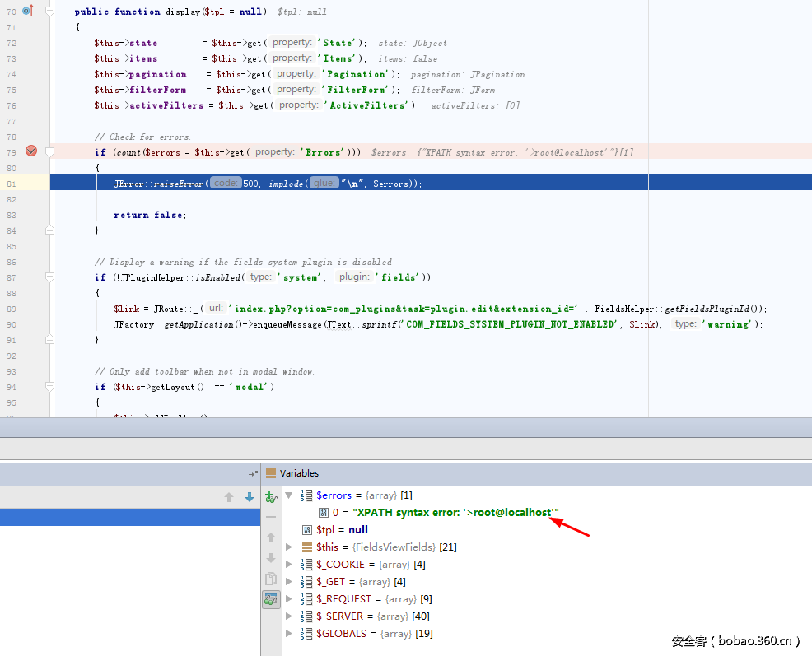Click the New Watch icon in Variables
This screenshot has height=656, width=812.
(x=271, y=497)
